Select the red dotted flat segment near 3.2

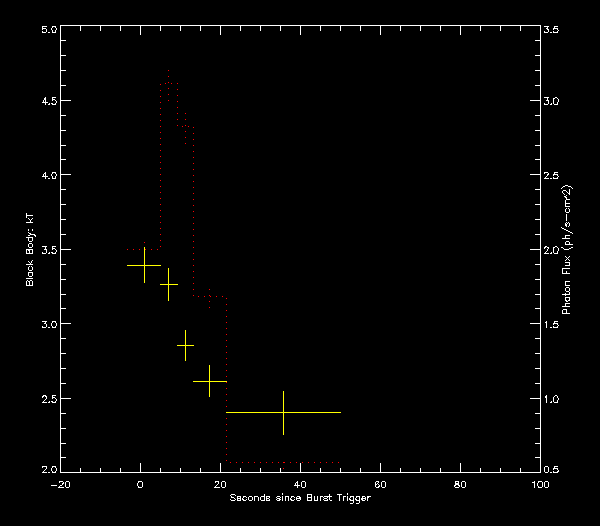coord(210,296)
